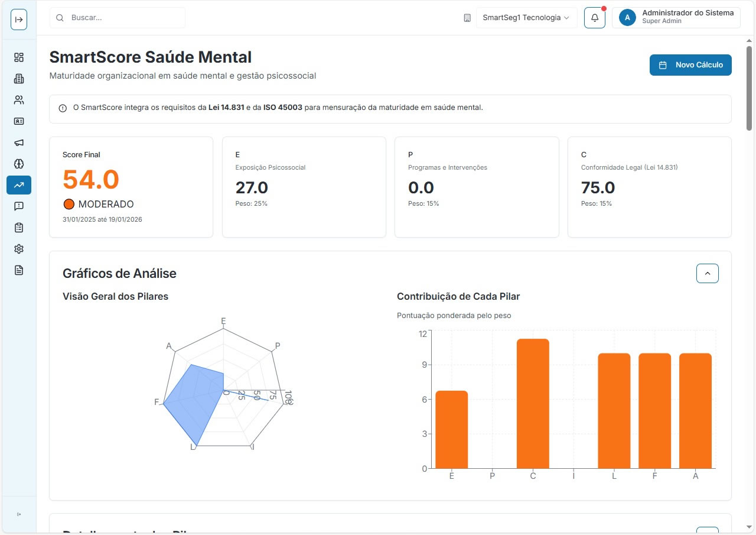Open the clipboard checklist icon in sidebar
The width and height of the screenshot is (756, 535).
point(18,228)
